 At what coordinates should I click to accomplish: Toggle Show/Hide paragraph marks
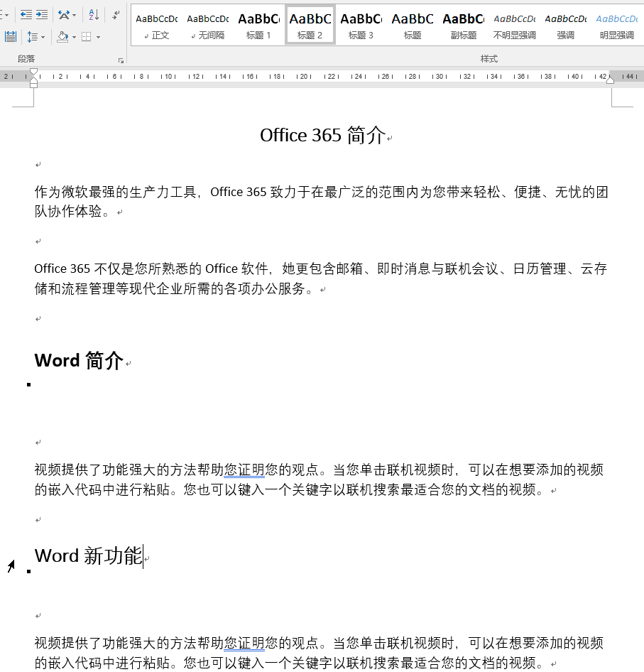click(116, 15)
